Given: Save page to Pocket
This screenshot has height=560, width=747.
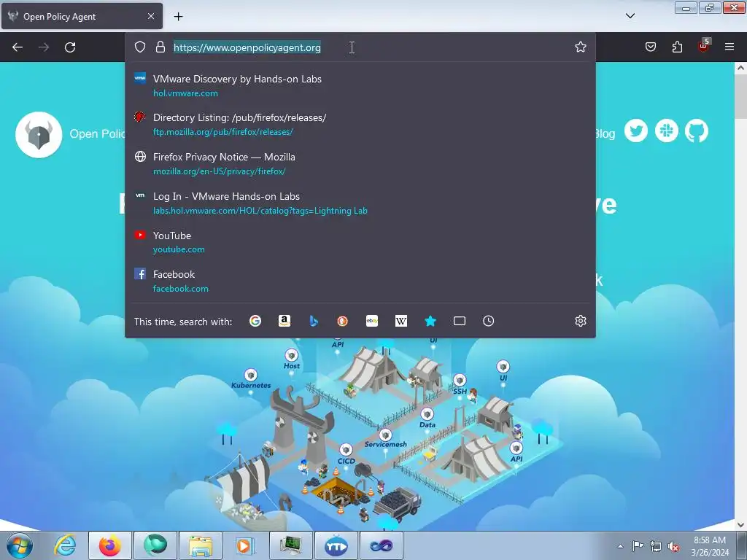Looking at the screenshot, I should tap(650, 47).
